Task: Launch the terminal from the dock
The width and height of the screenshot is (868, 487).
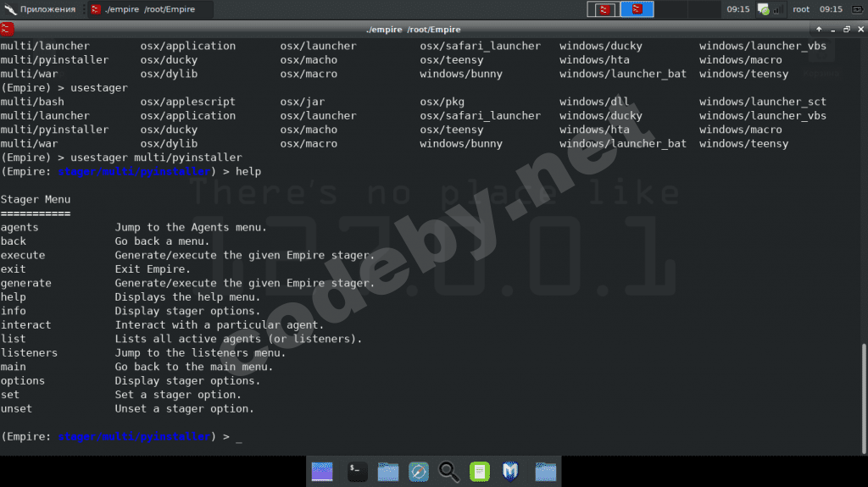Action: [357, 472]
